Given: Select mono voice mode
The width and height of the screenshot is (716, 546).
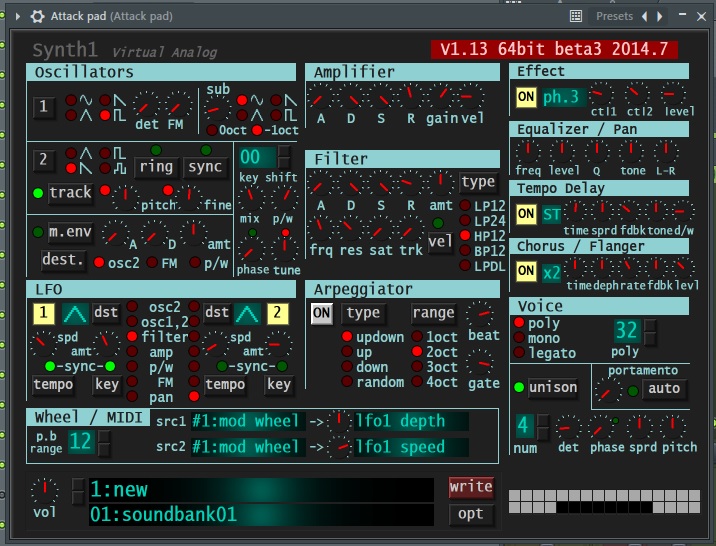Looking at the screenshot, I should pyautogui.click(x=519, y=338).
